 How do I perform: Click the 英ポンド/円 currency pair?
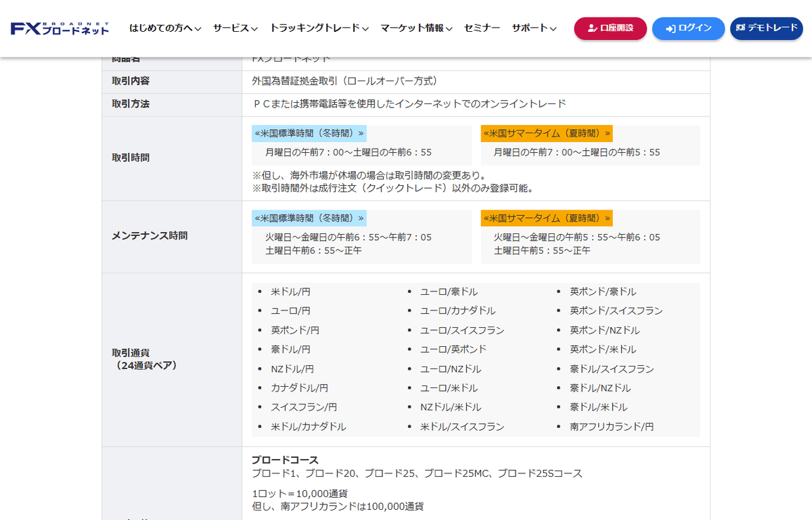click(295, 331)
